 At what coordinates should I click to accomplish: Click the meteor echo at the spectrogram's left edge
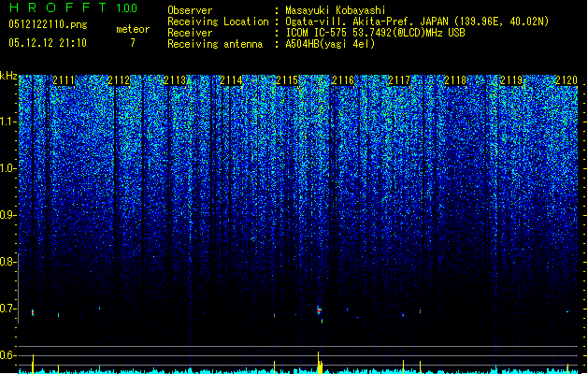point(33,312)
